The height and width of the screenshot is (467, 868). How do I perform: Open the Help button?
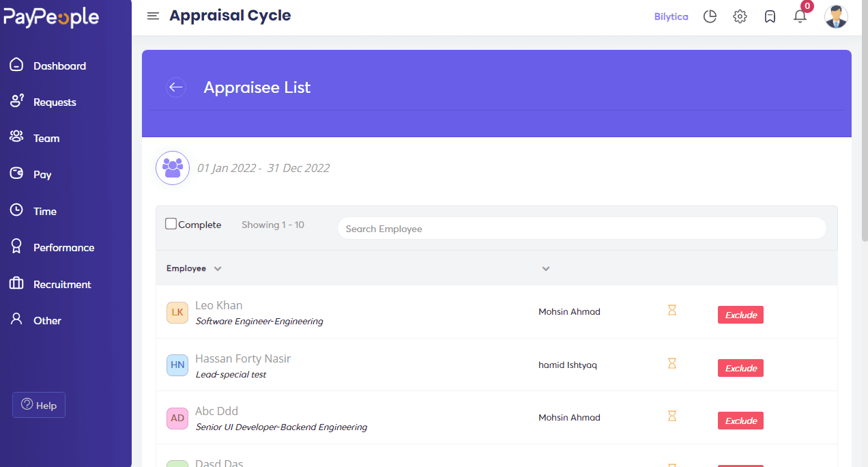point(39,405)
